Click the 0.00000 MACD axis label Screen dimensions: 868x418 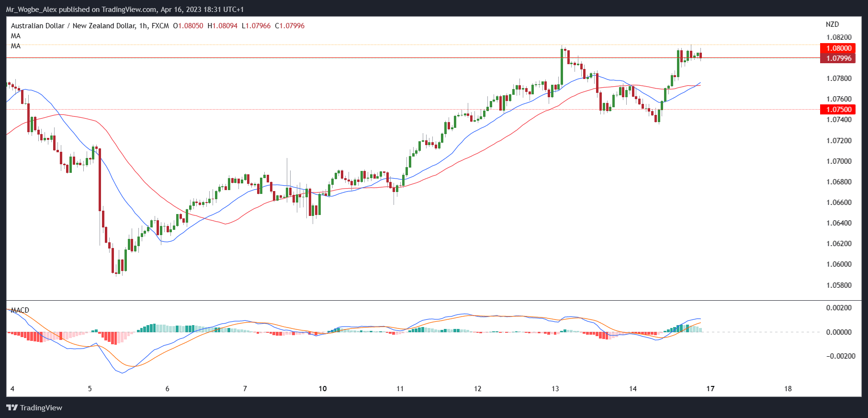coord(839,332)
